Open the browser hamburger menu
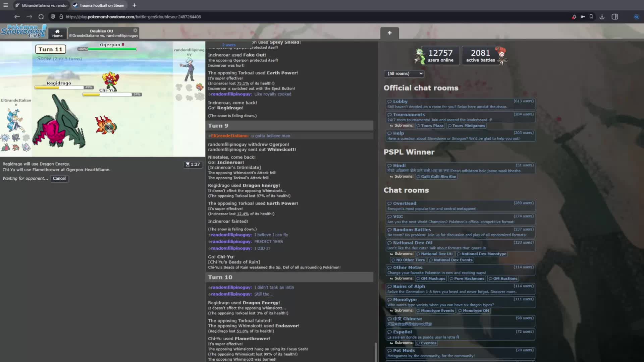Viewport: 644px width, 362px height. pyautogui.click(x=6, y=5)
